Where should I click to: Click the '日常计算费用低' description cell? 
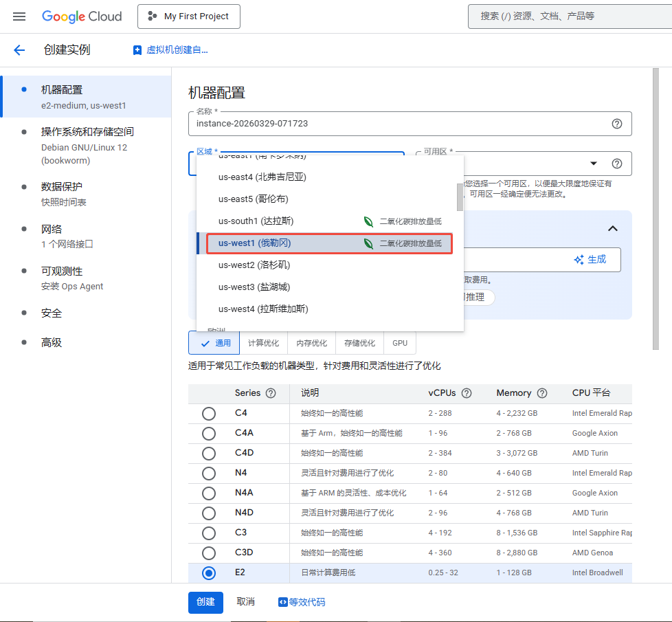(328, 573)
